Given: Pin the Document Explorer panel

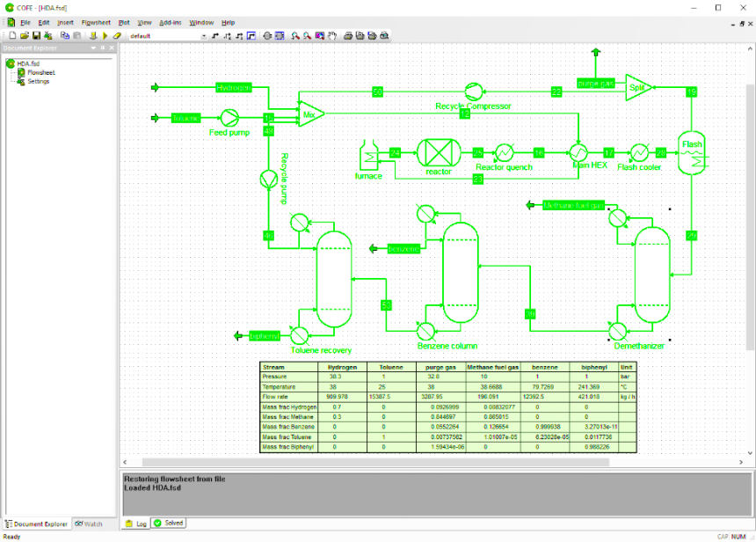Looking at the screenshot, I should [103, 48].
